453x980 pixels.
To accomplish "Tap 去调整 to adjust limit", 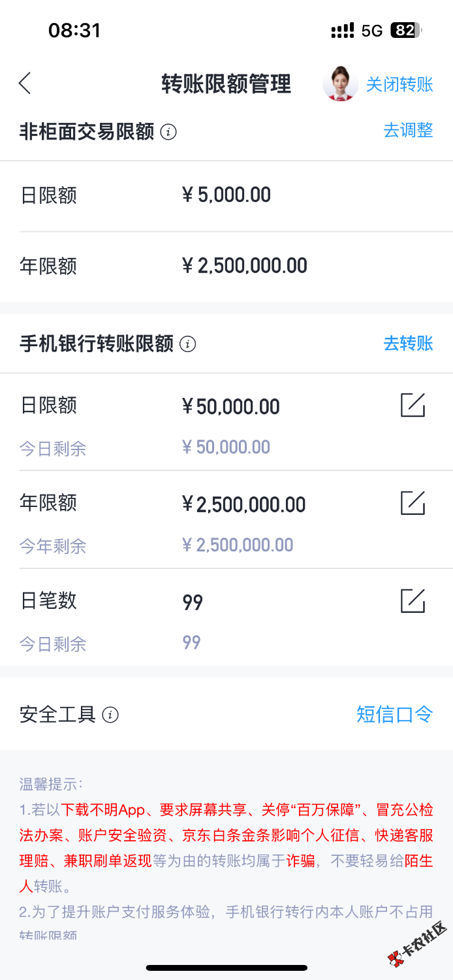I will coord(408,130).
